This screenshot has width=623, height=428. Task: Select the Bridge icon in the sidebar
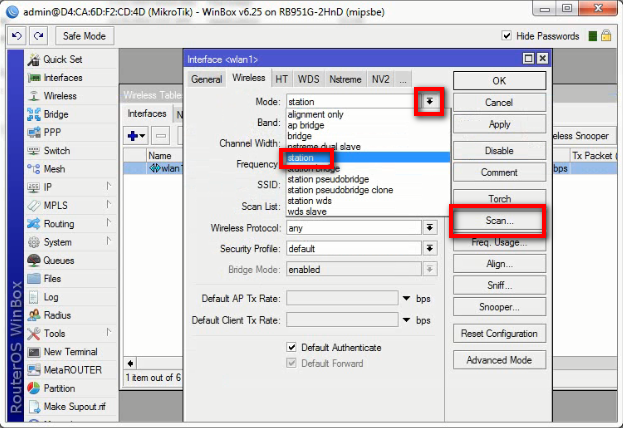click(x=34, y=114)
